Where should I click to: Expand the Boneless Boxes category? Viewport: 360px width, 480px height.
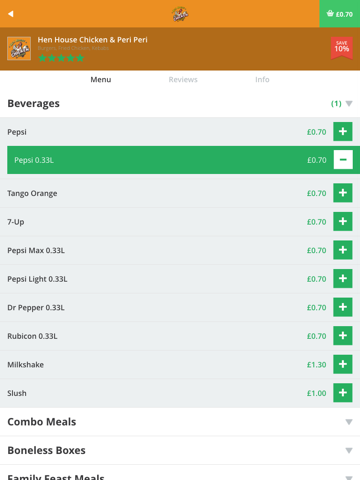[x=180, y=450]
